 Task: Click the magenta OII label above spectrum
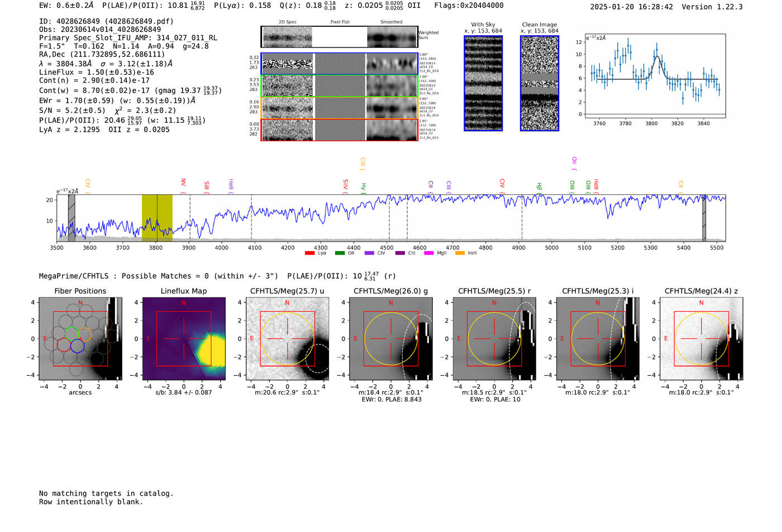coord(574,163)
